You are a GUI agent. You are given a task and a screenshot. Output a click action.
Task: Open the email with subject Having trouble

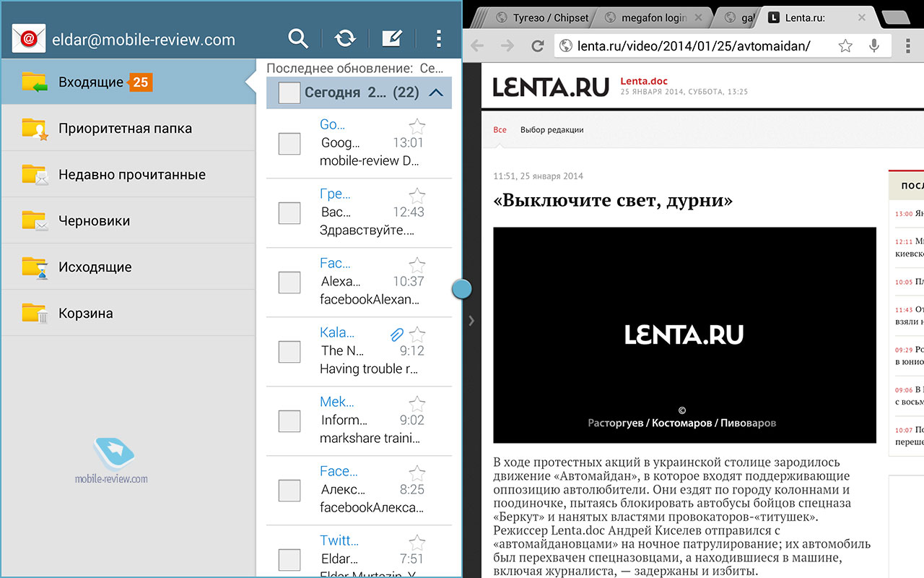pyautogui.click(x=359, y=352)
